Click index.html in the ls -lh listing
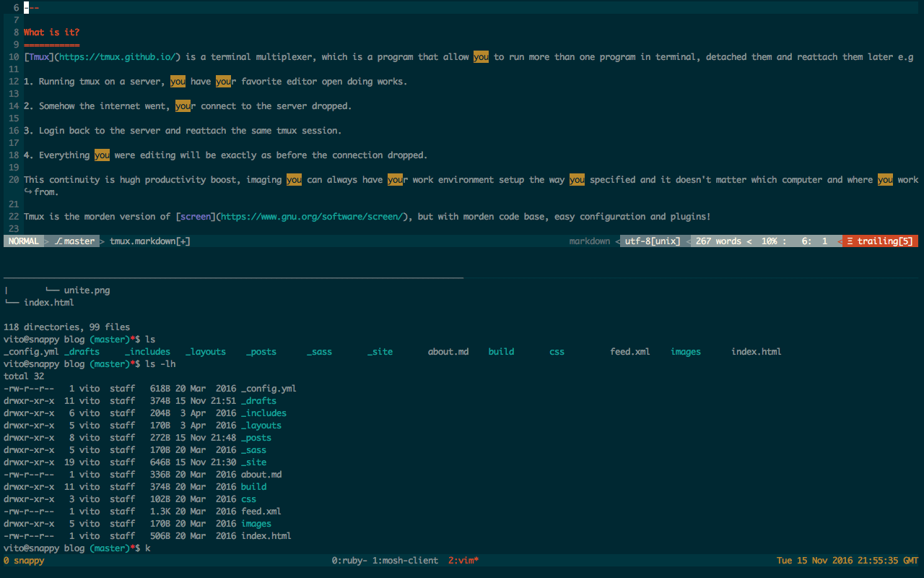 (x=266, y=536)
